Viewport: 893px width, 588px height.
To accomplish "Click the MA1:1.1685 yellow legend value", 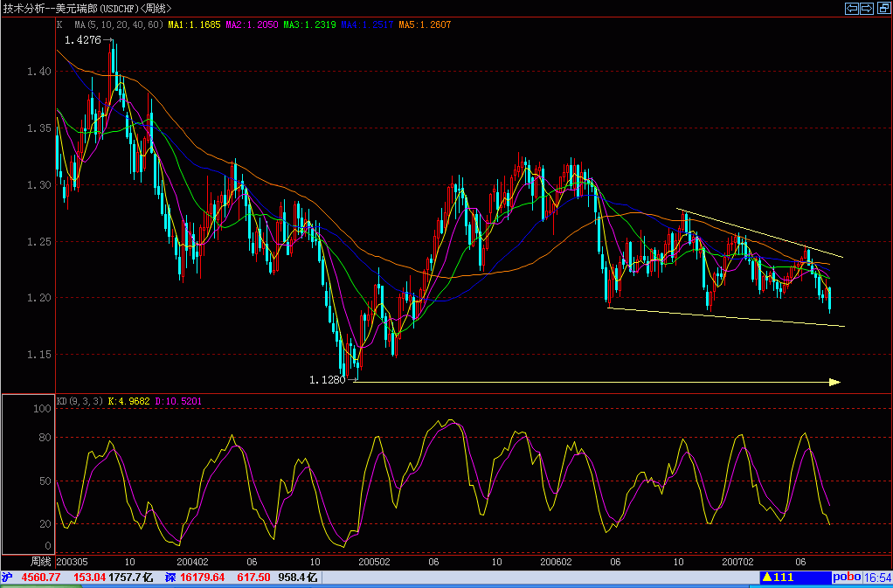I will 196,24.
